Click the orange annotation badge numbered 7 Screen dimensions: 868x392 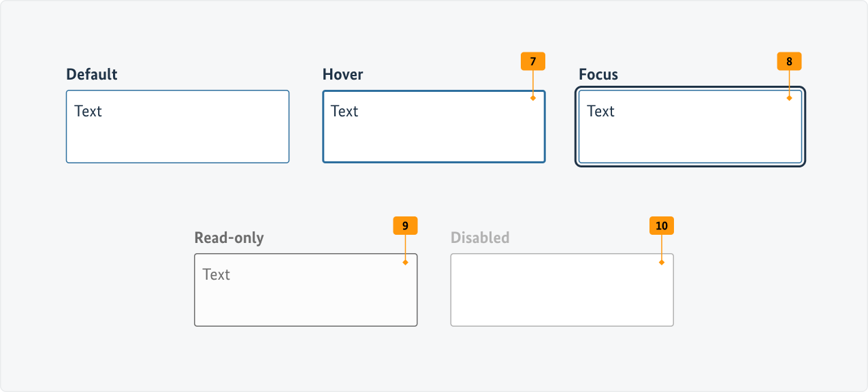click(533, 61)
